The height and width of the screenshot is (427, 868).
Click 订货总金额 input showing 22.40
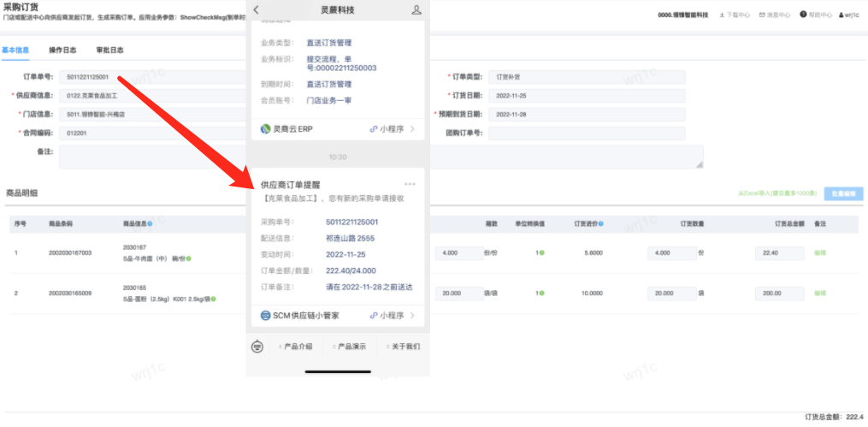pos(780,253)
